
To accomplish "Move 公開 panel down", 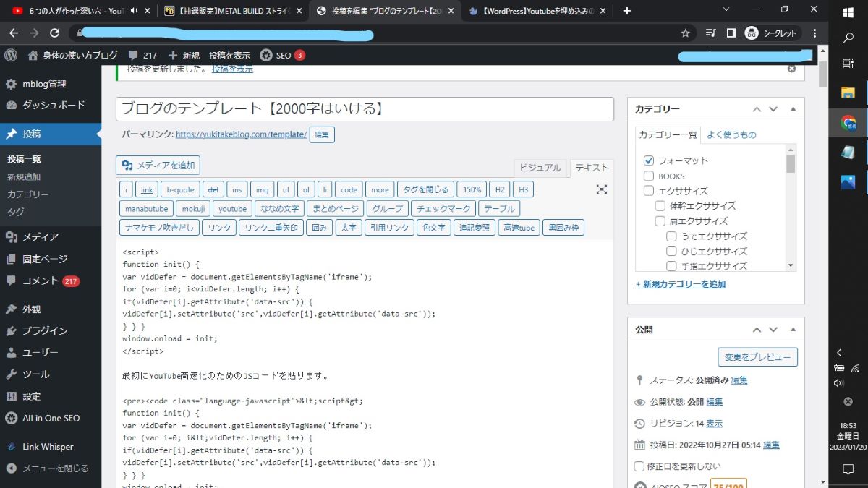I will tap(773, 329).
